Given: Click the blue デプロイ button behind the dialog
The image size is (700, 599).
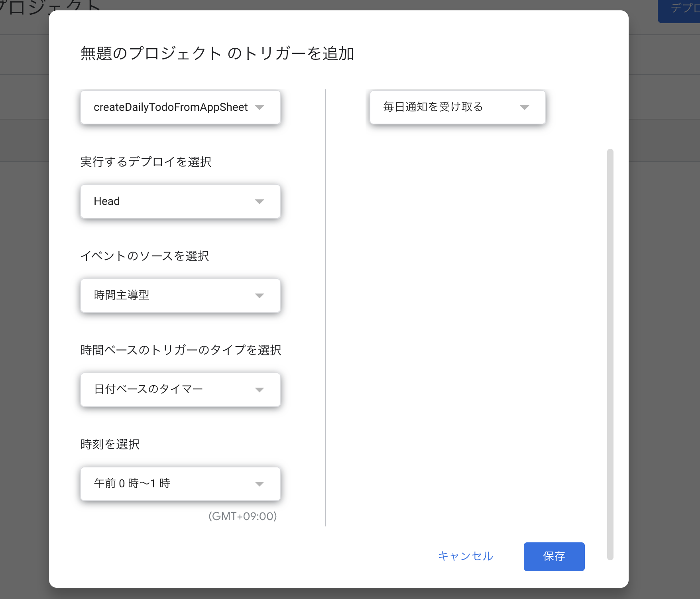Looking at the screenshot, I should tap(682, 9).
